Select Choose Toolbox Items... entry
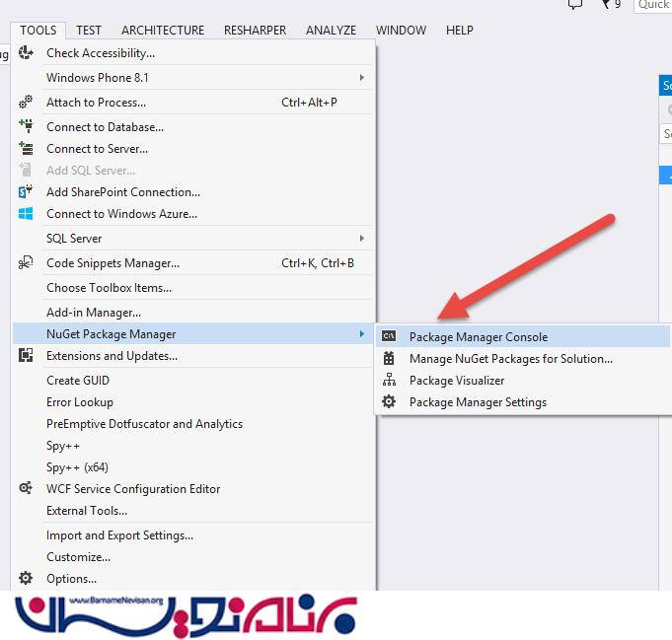This screenshot has height=640, width=672. click(193, 287)
